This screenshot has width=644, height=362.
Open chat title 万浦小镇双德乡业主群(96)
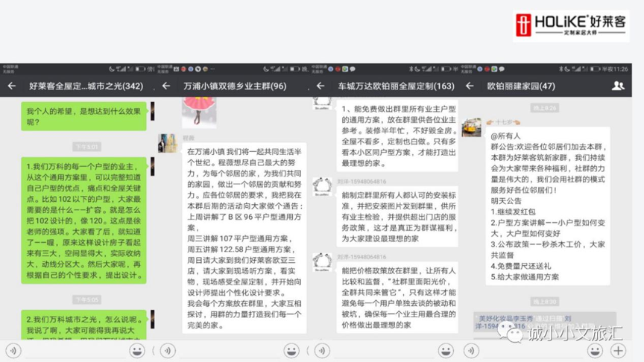(x=235, y=86)
